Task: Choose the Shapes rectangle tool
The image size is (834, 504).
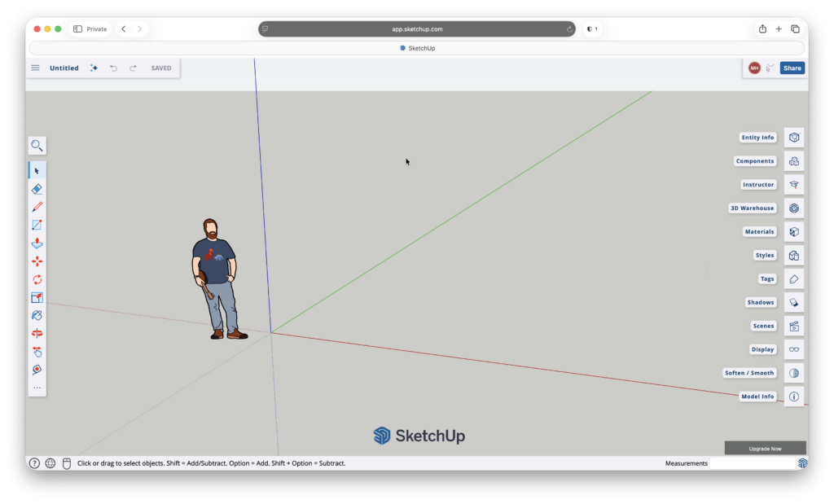Action: pyautogui.click(x=37, y=224)
